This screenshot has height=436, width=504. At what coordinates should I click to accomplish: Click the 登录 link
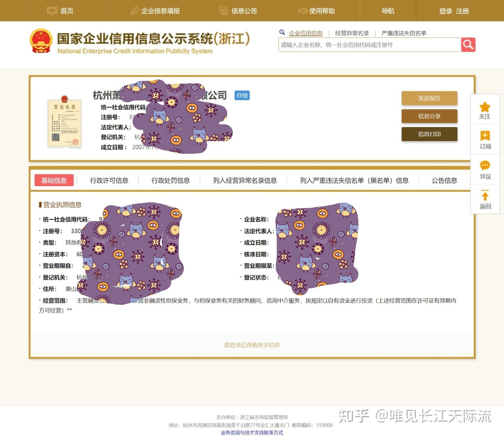tap(445, 11)
